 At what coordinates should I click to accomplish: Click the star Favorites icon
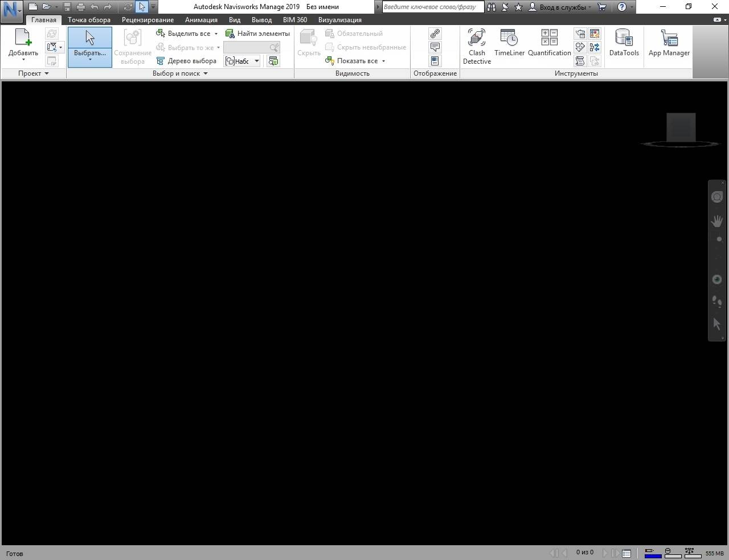[x=518, y=7]
